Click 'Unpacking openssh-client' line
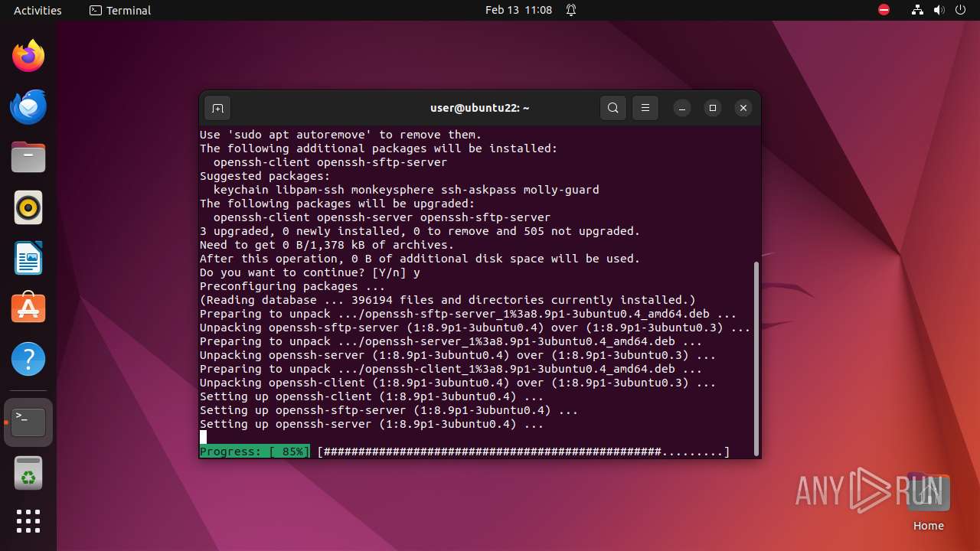The width and height of the screenshot is (980, 551). click(458, 383)
